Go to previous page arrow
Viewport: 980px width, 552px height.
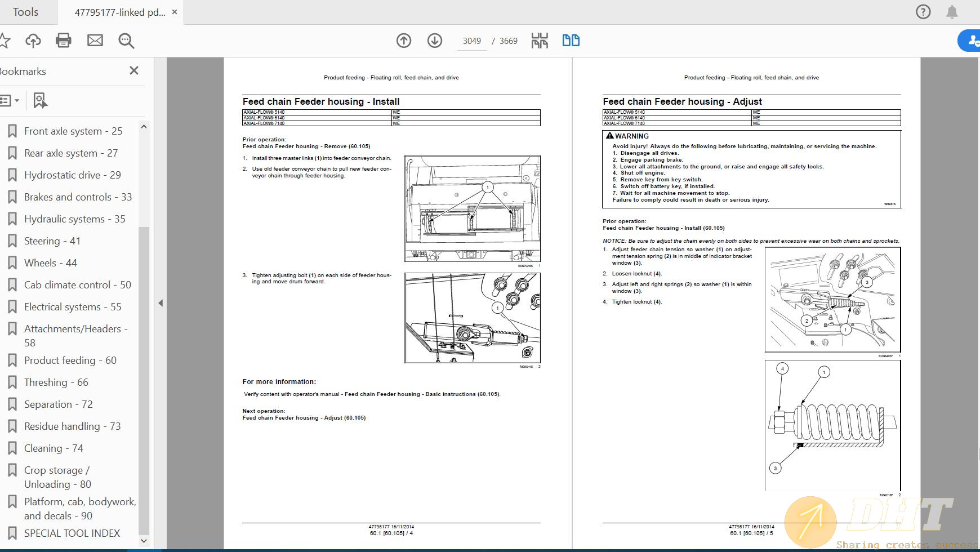coord(404,41)
